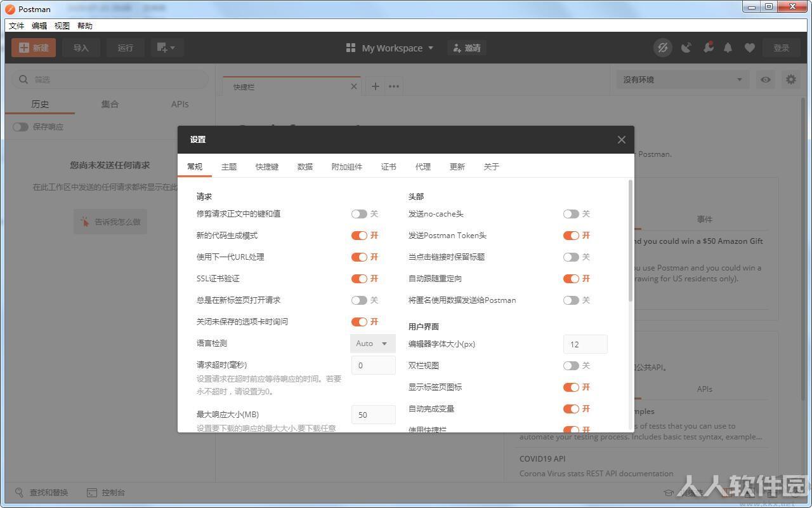Click the 导入 button
Viewport: 812px width, 508px height.
[x=81, y=48]
